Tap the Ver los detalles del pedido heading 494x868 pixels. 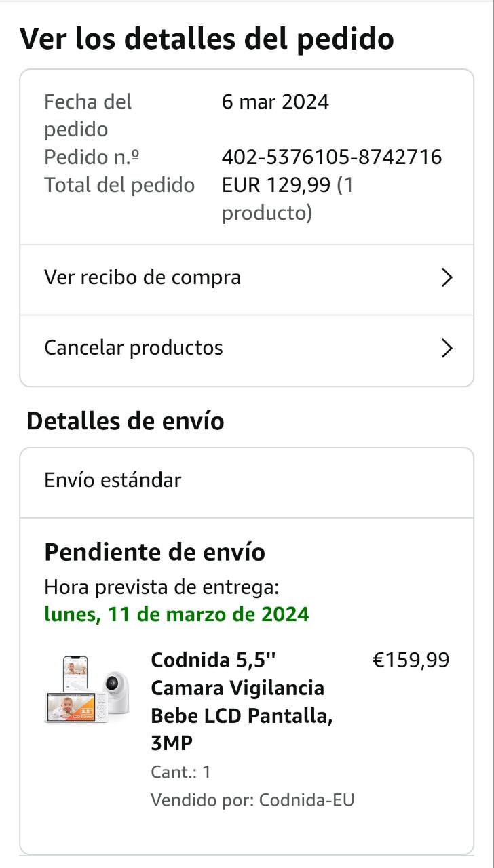(x=207, y=39)
